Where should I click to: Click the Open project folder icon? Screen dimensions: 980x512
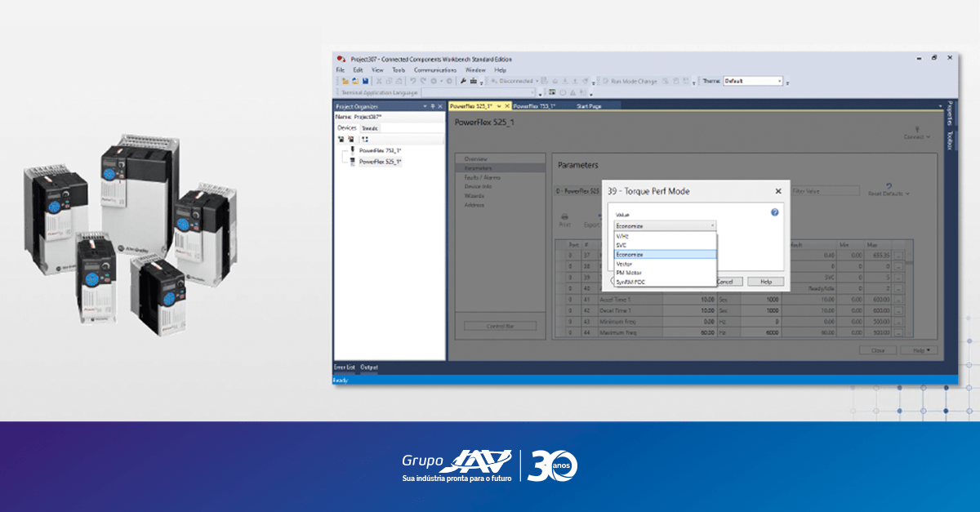point(355,81)
